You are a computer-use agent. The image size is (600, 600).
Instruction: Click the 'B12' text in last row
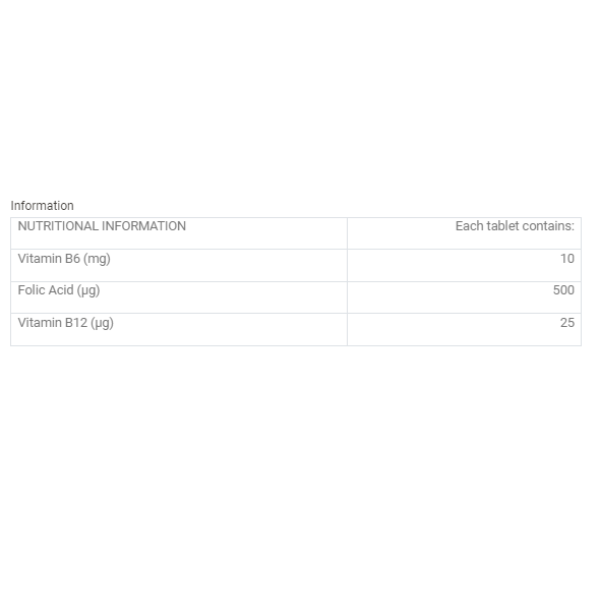click(x=76, y=323)
